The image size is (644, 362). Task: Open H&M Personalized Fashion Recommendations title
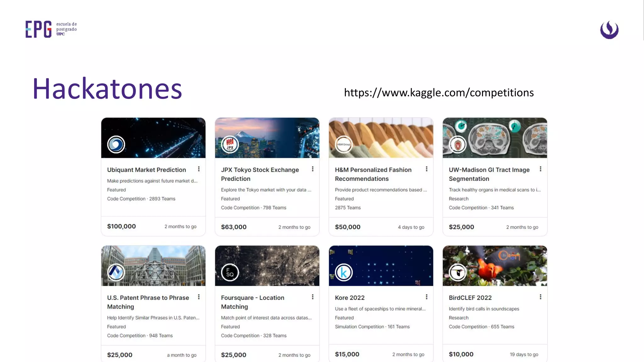click(373, 174)
